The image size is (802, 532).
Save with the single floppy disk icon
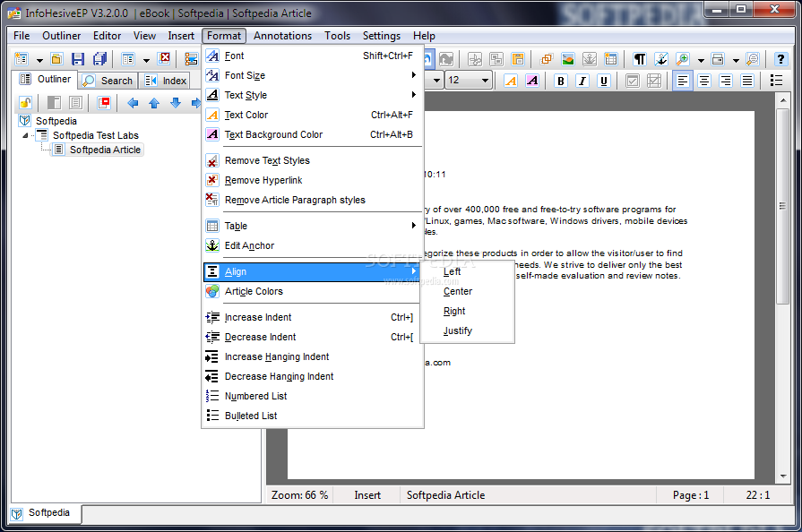(x=78, y=59)
